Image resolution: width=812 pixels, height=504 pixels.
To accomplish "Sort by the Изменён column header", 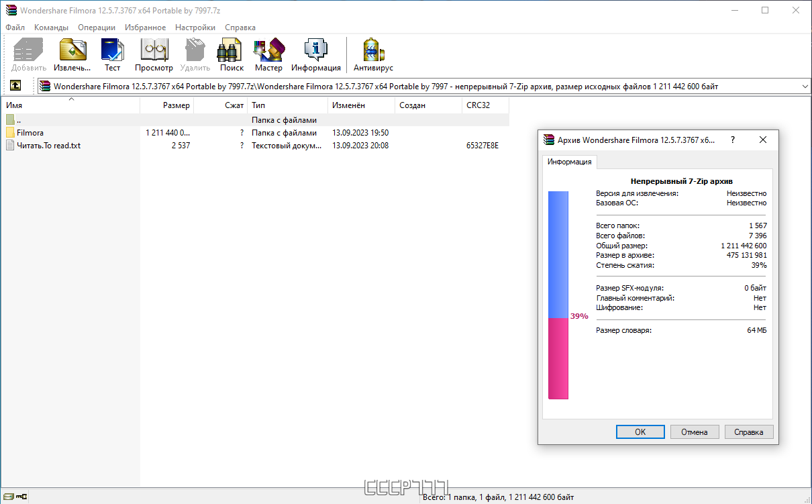I will click(x=362, y=105).
